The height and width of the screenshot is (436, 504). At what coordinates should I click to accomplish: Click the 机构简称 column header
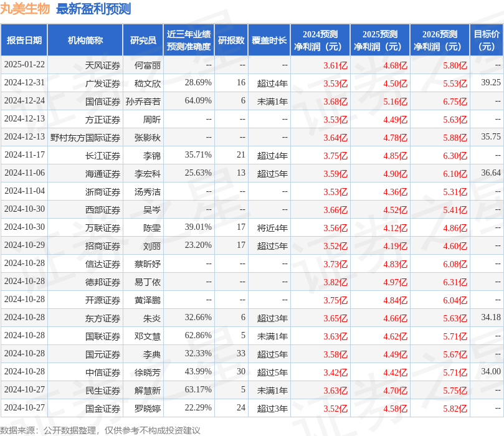[85, 39]
